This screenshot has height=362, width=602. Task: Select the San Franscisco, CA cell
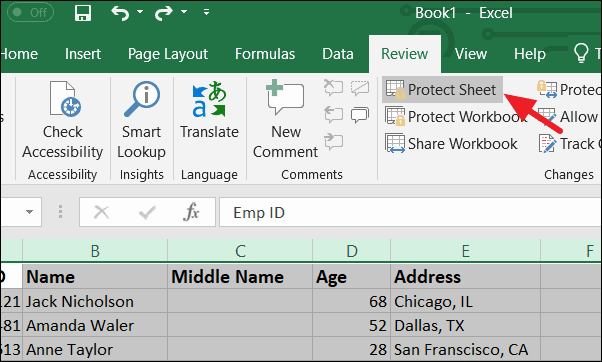tap(465, 349)
